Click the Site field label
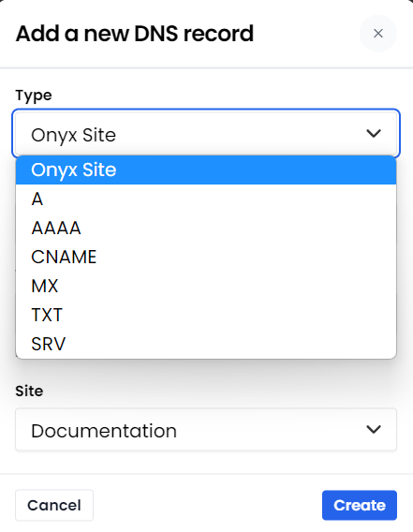Viewport: 413px width, 532px height. coord(29,392)
